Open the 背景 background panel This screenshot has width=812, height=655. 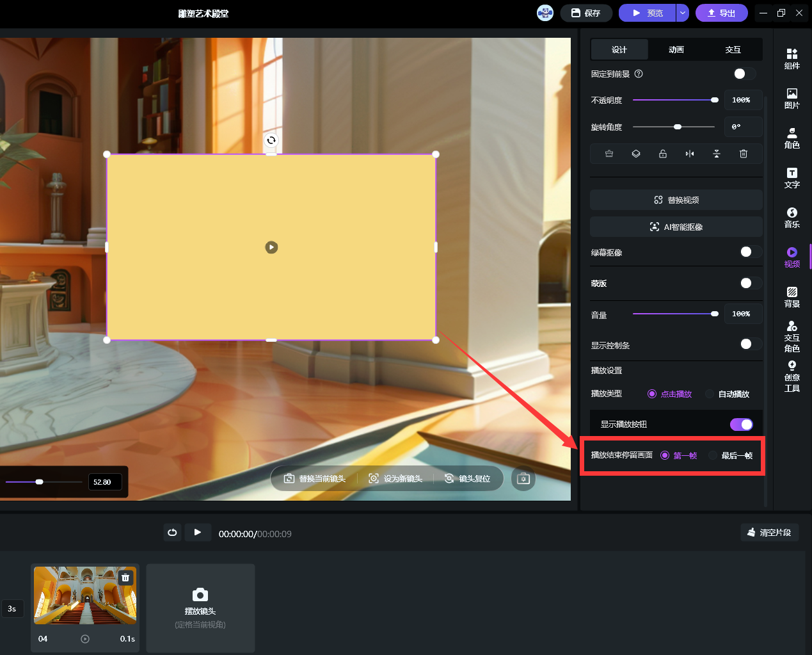[792, 296]
